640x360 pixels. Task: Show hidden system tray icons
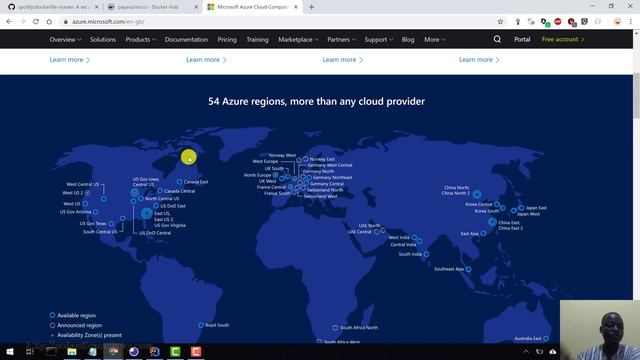coord(526,351)
